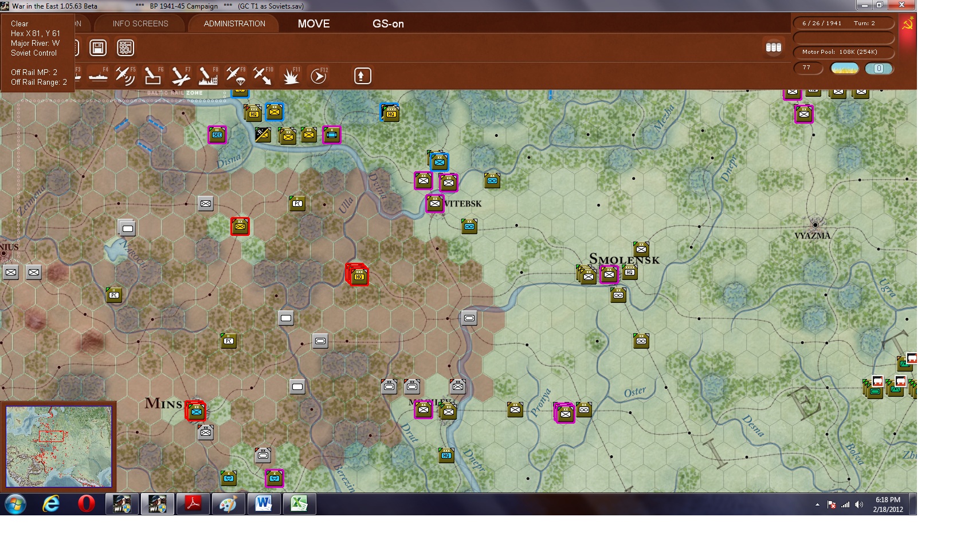Viewport: 980px width, 552px height.
Task: Select the F4 naval transport ship mode
Action: 98,76
